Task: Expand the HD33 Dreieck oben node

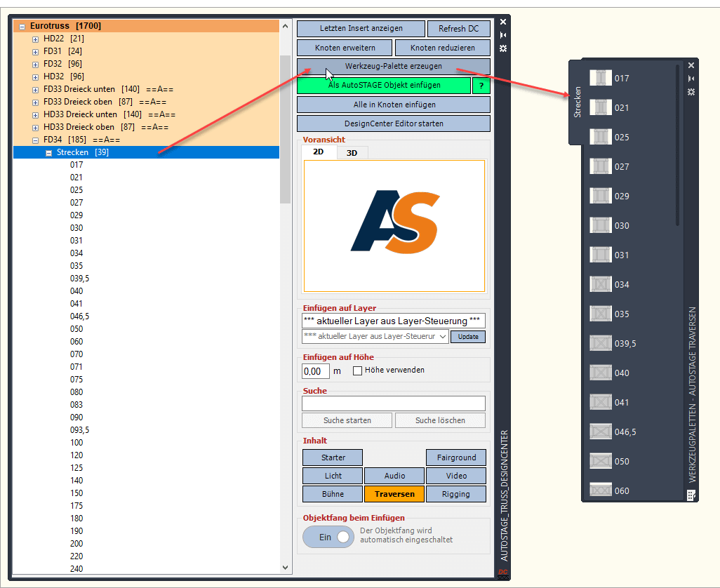Action: (x=35, y=128)
